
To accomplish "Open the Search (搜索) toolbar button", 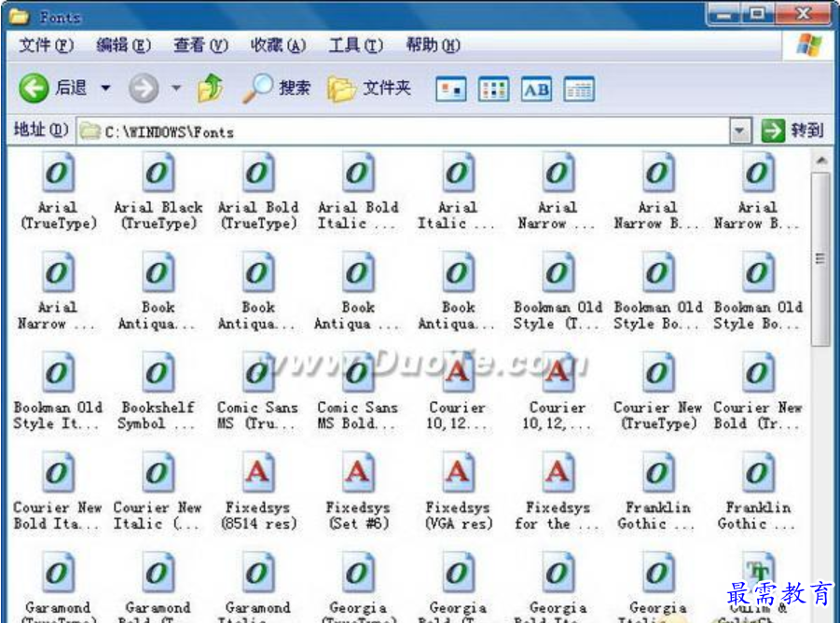I will click(x=276, y=88).
